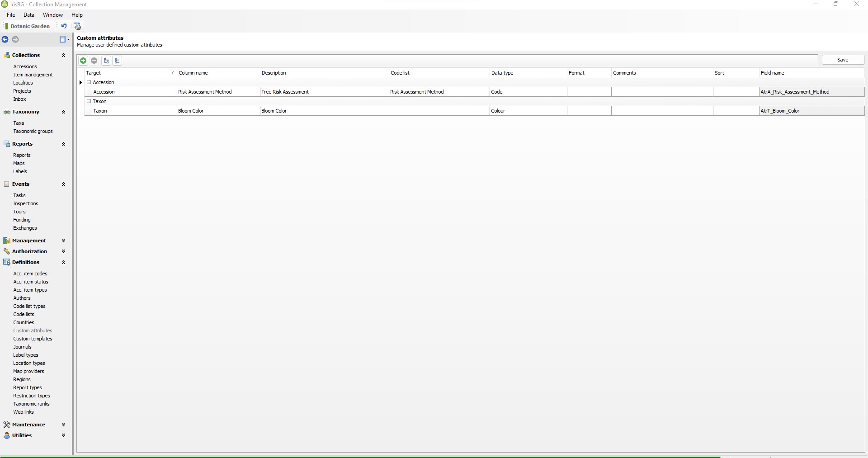Click the Events section icon
The image size is (868, 458).
pos(7,184)
